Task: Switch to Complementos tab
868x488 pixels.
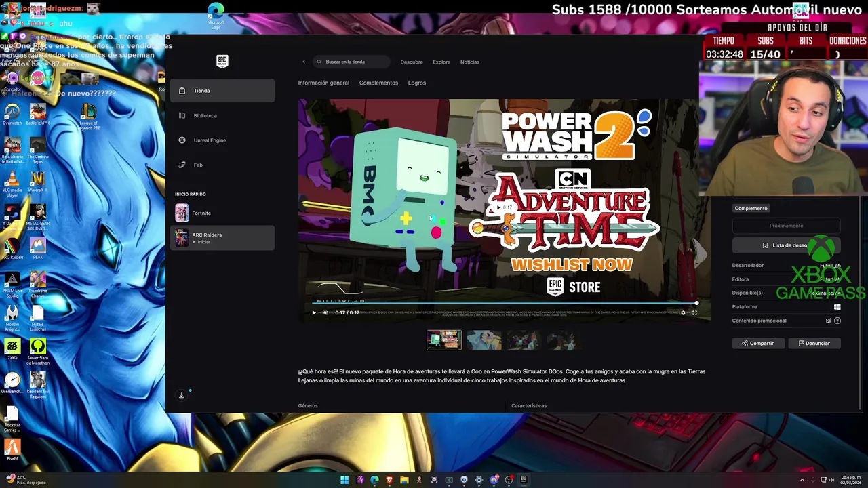Action: pos(378,83)
